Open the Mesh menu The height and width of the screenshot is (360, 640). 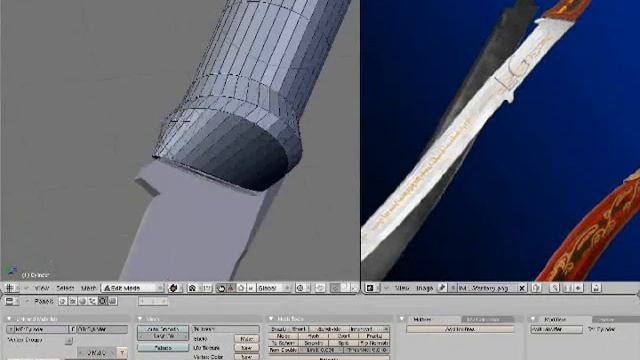click(89, 288)
